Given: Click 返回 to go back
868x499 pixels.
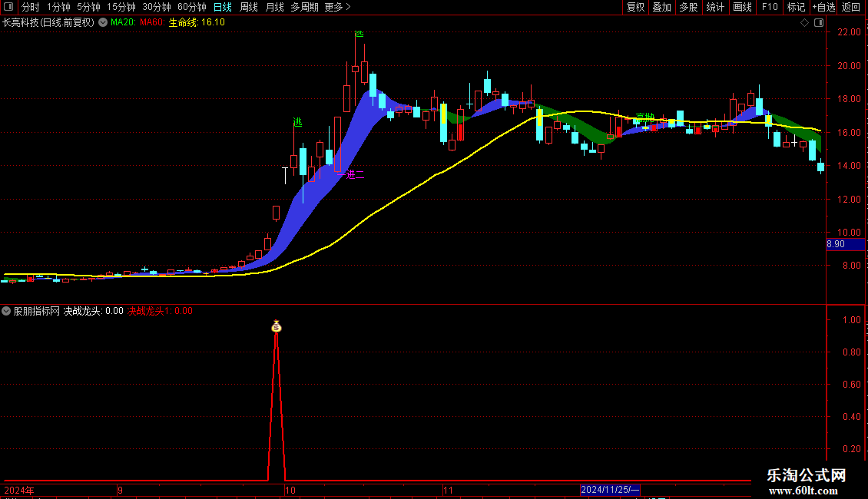Looking at the screenshot, I should pos(851,7).
